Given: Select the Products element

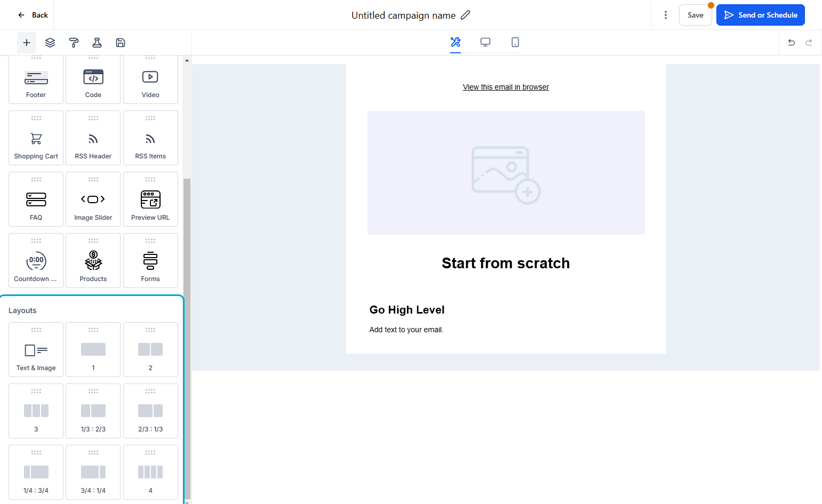Looking at the screenshot, I should point(93,260).
